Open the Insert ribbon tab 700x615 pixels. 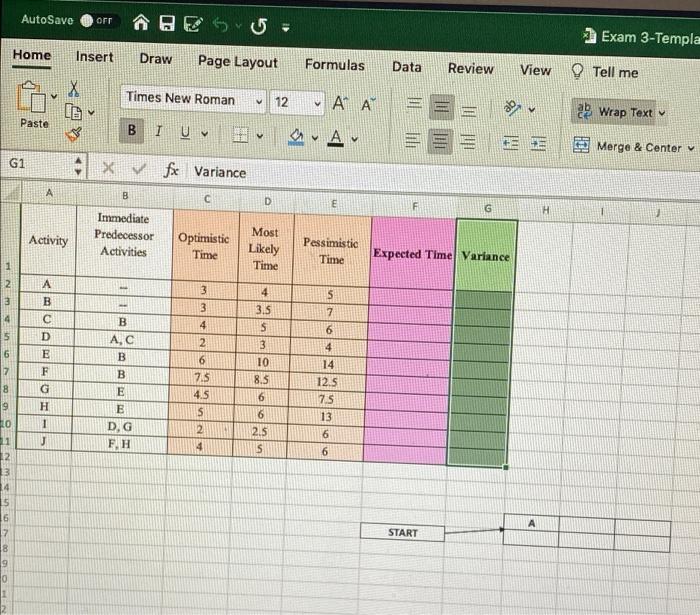click(x=94, y=57)
